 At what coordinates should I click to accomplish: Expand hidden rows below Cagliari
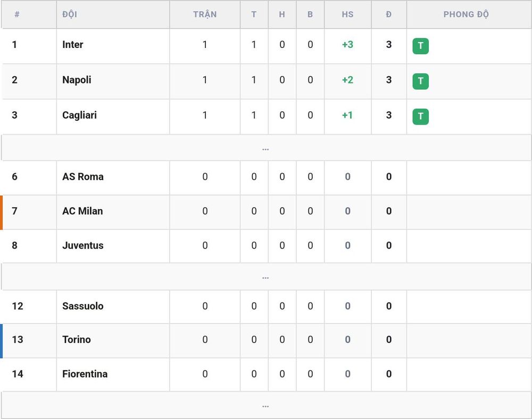tap(266, 148)
